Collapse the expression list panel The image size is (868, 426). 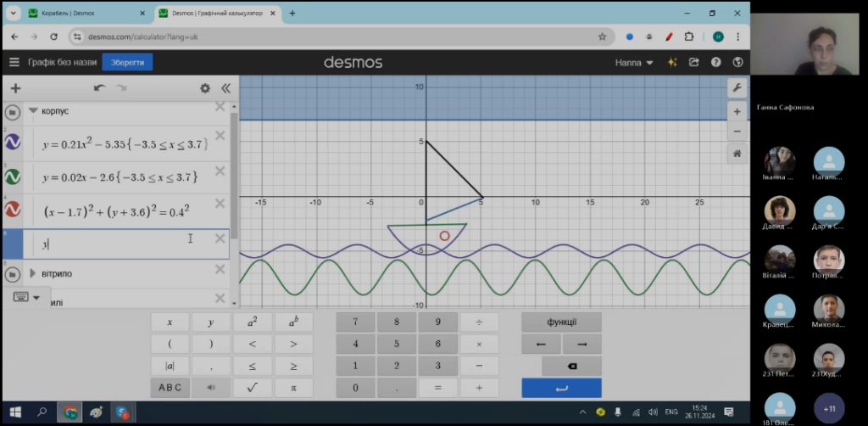(225, 88)
